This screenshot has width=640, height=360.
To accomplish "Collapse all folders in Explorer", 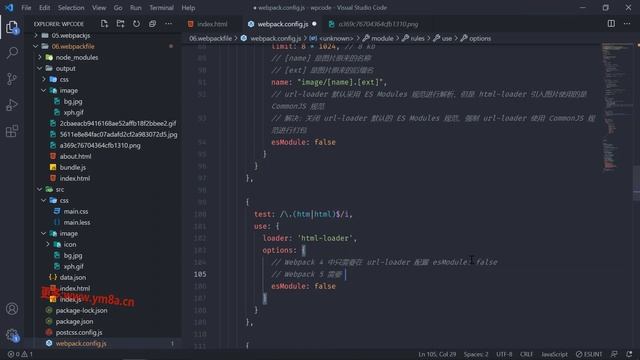I will click(x=152, y=24).
